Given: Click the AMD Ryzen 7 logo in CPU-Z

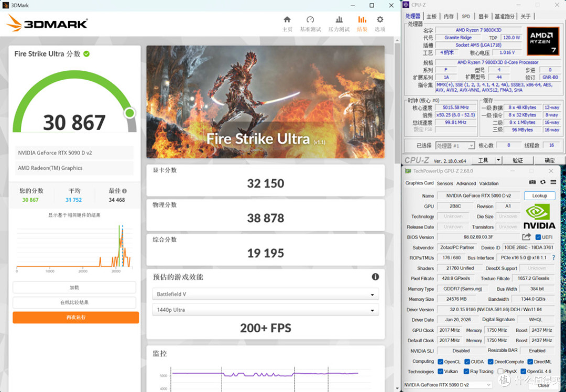Looking at the screenshot, I should 542,41.
